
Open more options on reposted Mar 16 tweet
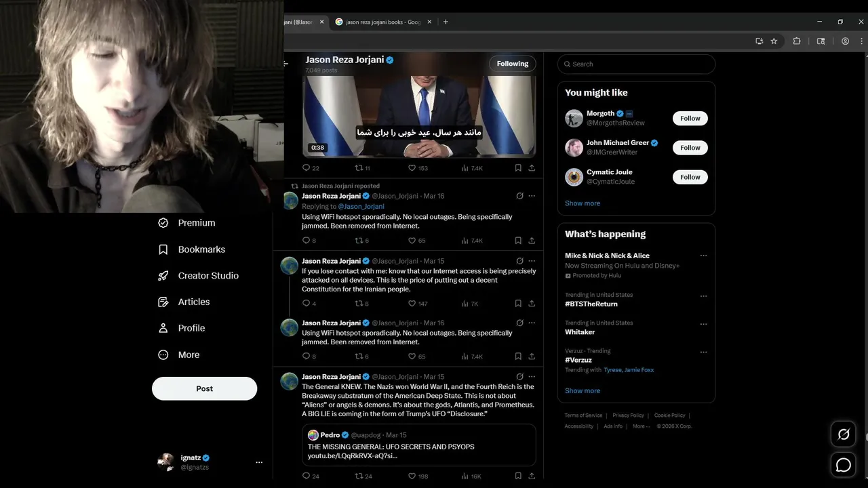pyautogui.click(x=532, y=196)
